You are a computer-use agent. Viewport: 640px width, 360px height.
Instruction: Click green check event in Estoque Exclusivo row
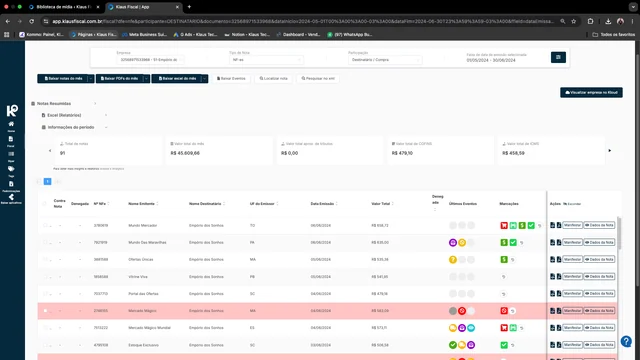[453, 345]
